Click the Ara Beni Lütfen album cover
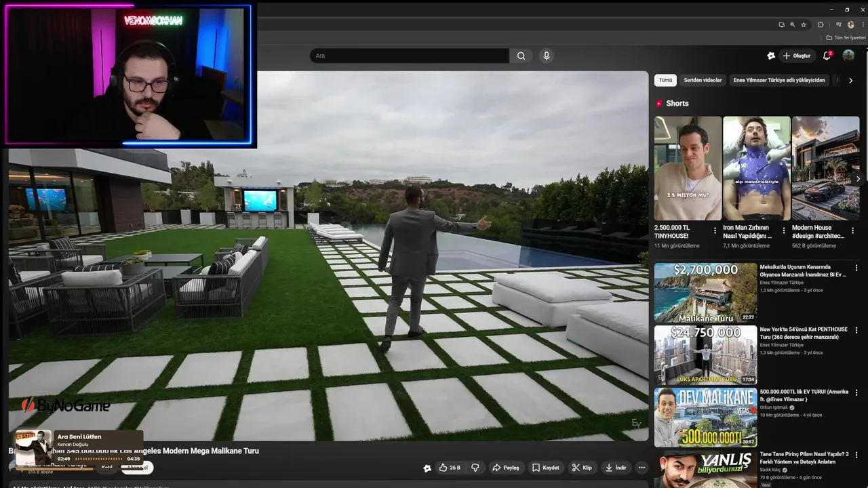 [34, 448]
